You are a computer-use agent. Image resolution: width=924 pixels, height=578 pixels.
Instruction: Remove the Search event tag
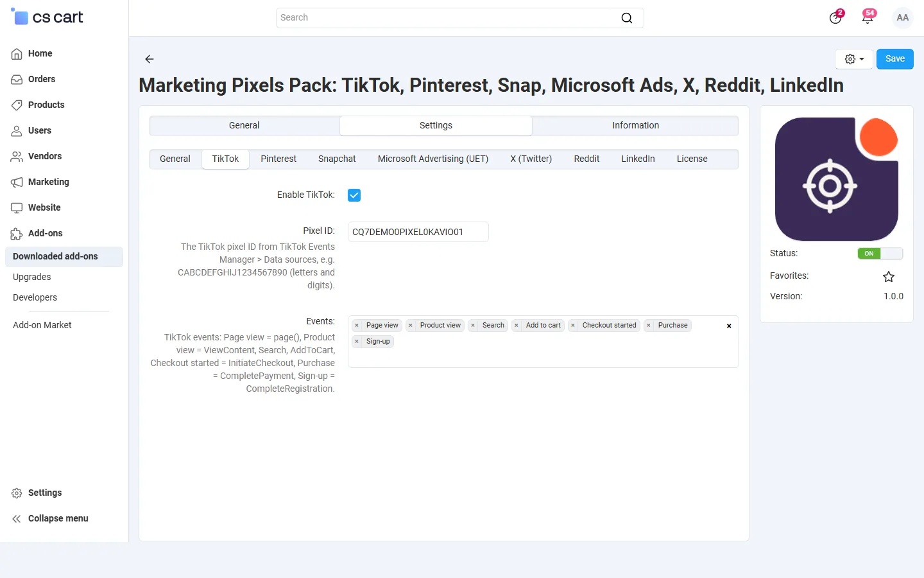(x=473, y=326)
